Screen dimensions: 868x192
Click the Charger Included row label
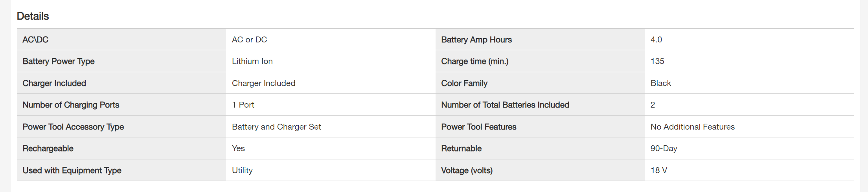(x=54, y=83)
